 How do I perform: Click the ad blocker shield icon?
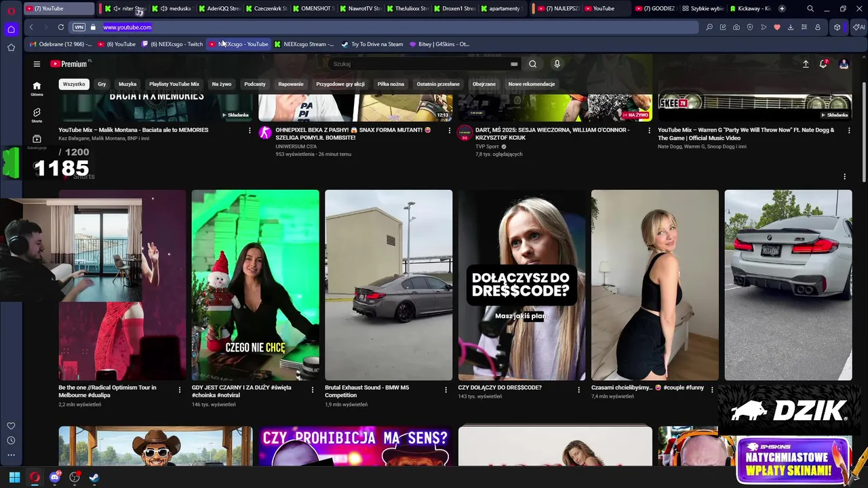click(x=750, y=27)
